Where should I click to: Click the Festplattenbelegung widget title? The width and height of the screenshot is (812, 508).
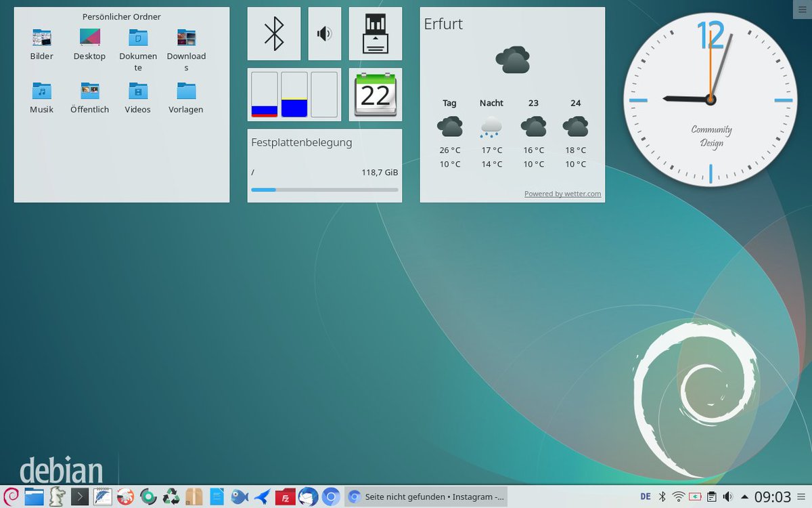pyautogui.click(x=302, y=142)
